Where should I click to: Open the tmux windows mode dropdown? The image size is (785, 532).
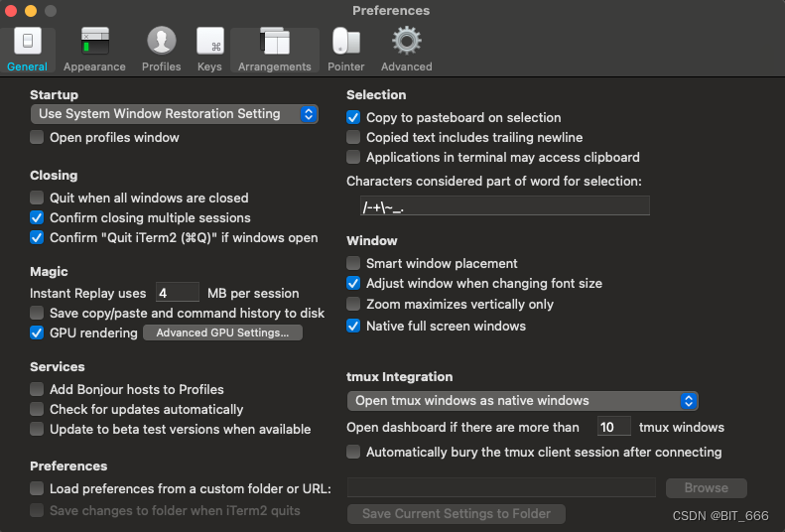tap(522, 401)
